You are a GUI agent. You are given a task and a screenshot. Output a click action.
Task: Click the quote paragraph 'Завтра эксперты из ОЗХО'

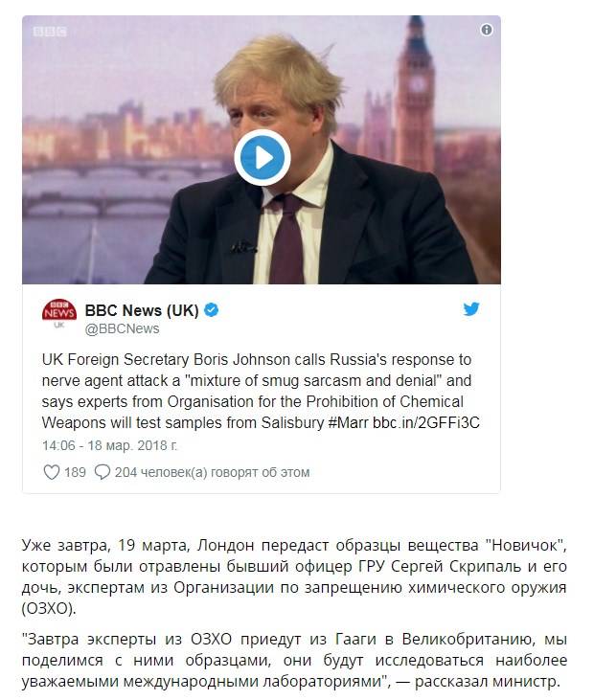point(294,661)
